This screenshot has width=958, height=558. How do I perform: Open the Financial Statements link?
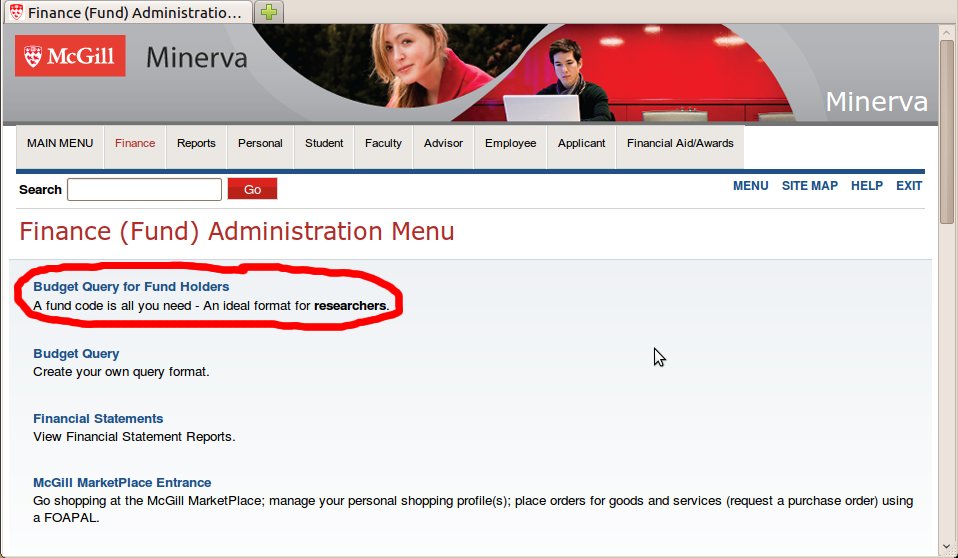point(98,419)
